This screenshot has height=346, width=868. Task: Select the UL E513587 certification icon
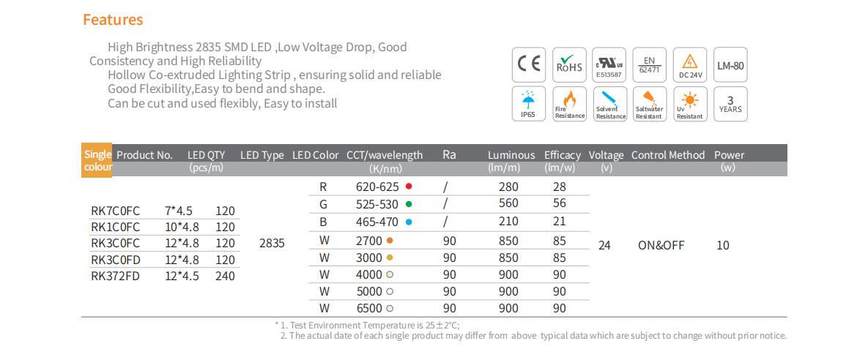609,65
